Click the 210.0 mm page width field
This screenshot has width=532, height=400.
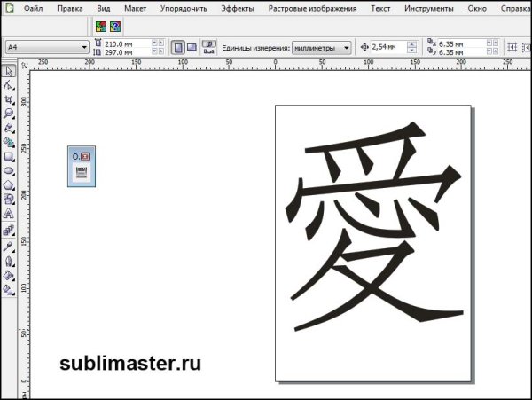pyautogui.click(x=126, y=42)
